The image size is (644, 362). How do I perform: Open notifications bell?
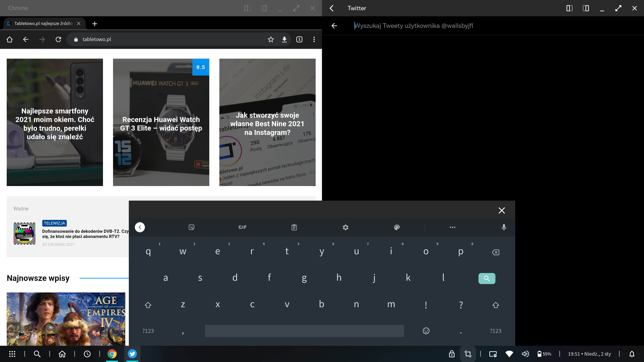[x=632, y=354]
